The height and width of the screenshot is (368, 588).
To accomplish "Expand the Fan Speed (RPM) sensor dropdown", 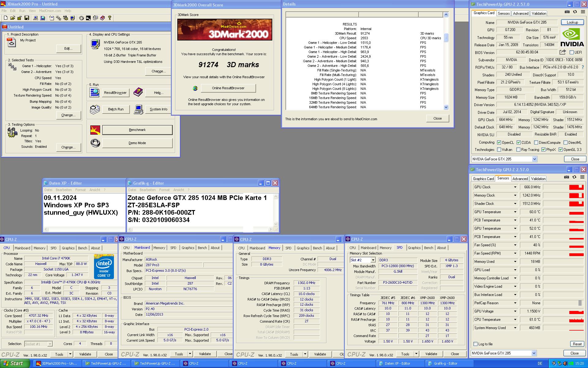I will [x=515, y=253].
